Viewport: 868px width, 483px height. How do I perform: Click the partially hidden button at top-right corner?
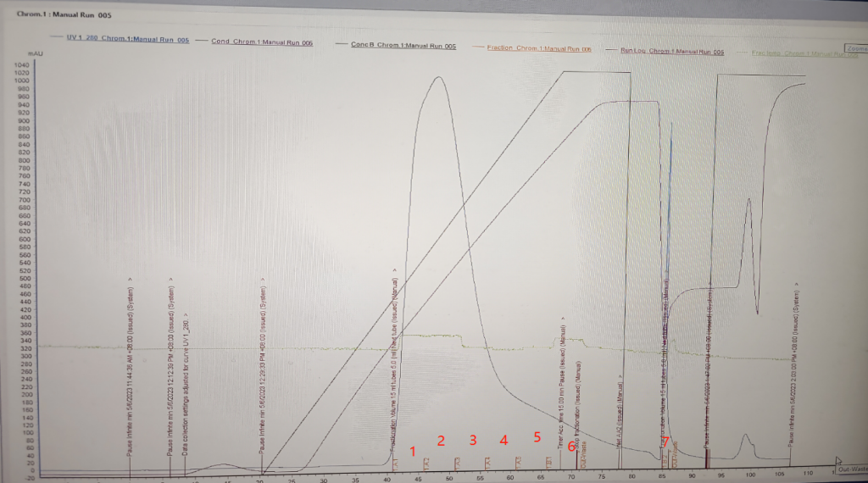point(854,48)
